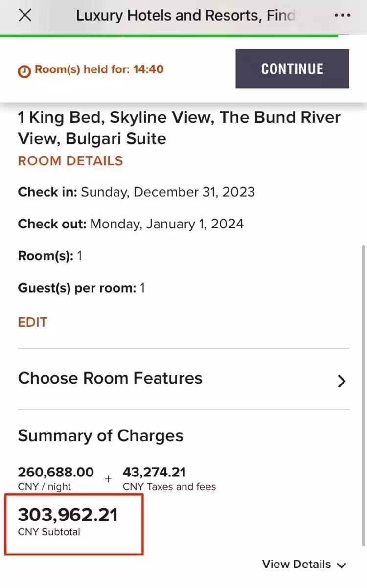The height and width of the screenshot is (588, 367).
Task: Click EDIT to change stay details
Action: point(33,322)
